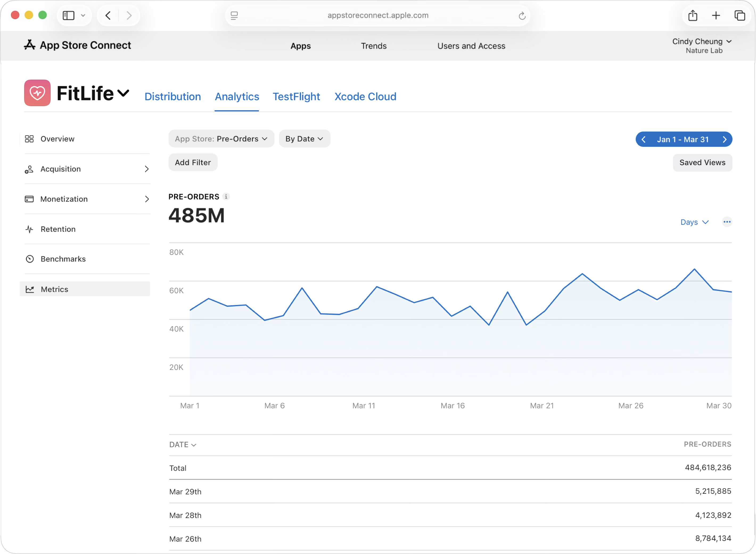This screenshot has width=756, height=554.
Task: Change the Days granularity dropdown
Action: [x=694, y=222]
